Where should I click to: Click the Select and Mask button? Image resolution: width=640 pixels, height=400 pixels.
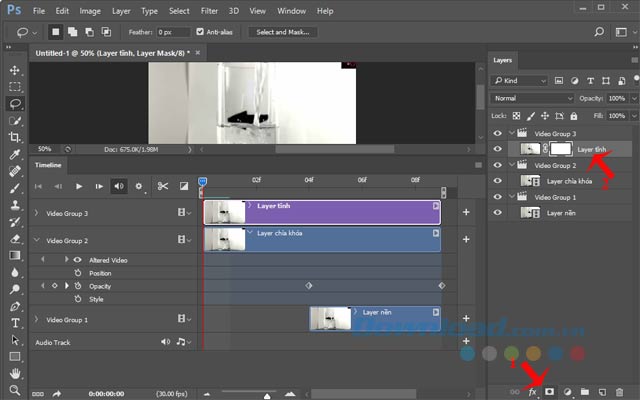(x=285, y=32)
